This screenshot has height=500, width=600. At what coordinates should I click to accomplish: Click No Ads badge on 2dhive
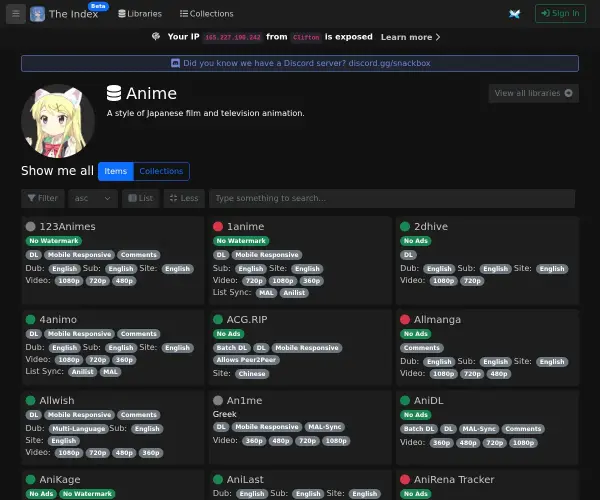[416, 241]
